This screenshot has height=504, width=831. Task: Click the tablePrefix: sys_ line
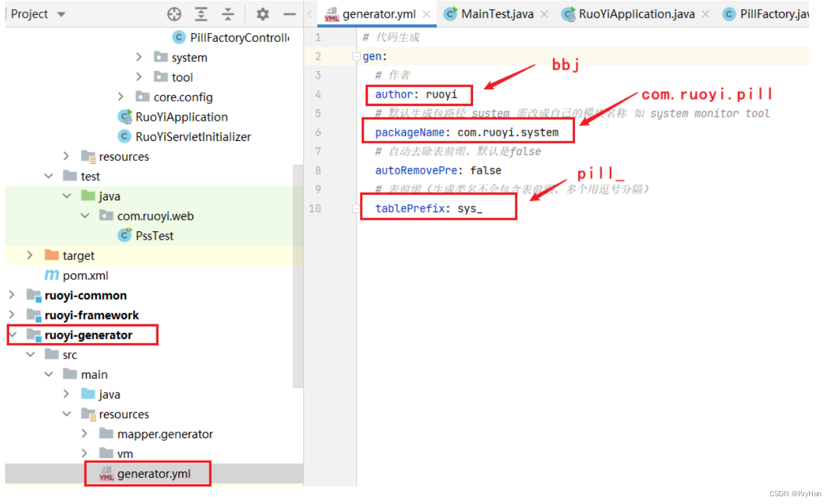tap(429, 209)
